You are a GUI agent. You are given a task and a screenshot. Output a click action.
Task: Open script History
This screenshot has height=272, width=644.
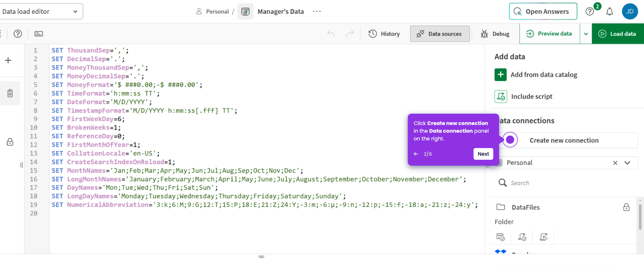pyautogui.click(x=384, y=34)
